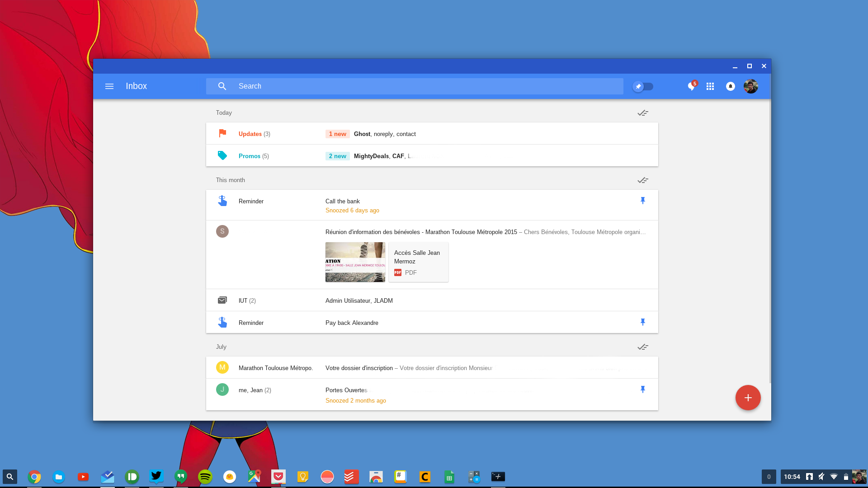This screenshot has height=488, width=868.
Task: Open the Twitter app in shelf
Action: [x=156, y=476]
